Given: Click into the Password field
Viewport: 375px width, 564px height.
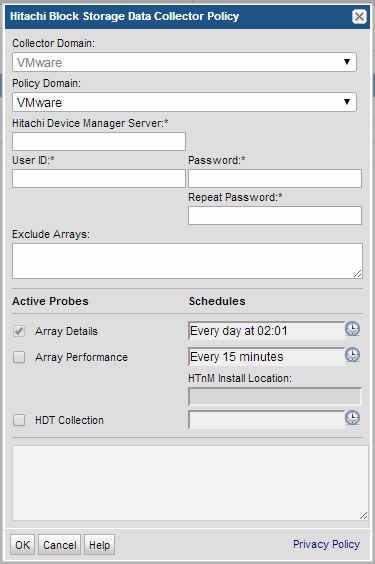Looking at the screenshot, I should tap(275, 178).
